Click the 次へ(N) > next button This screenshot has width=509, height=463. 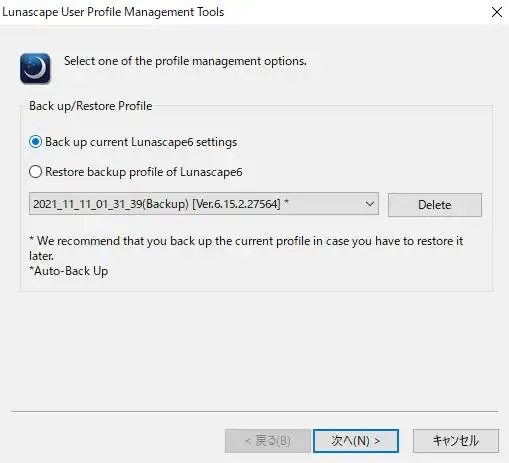[x=356, y=441]
